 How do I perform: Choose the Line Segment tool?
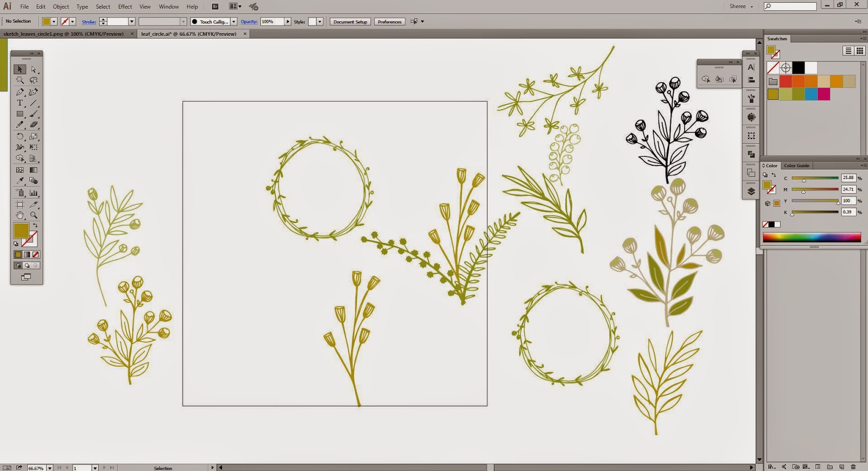pyautogui.click(x=34, y=103)
